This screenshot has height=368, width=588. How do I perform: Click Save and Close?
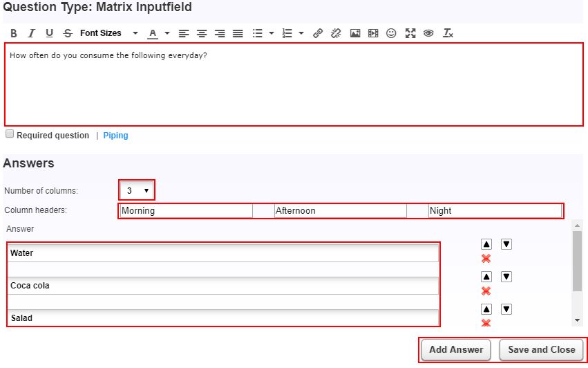(541, 349)
